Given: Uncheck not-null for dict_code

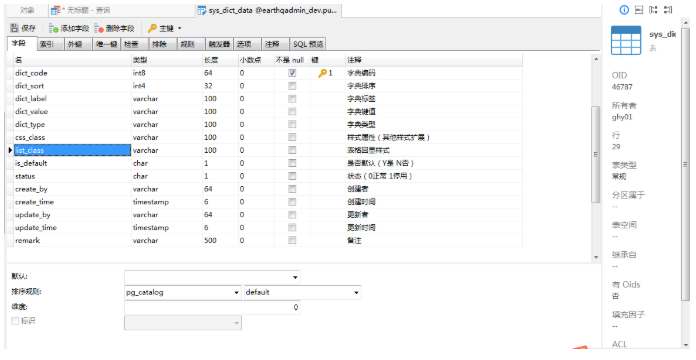Looking at the screenshot, I should click(x=292, y=73).
